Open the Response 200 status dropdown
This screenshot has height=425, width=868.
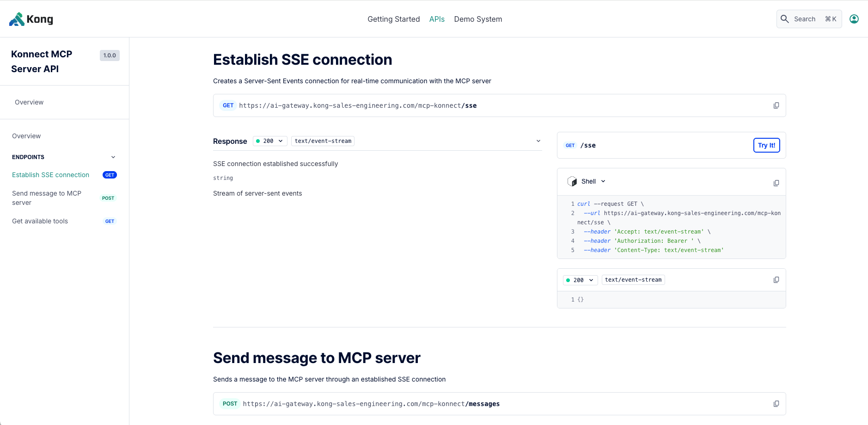(x=270, y=141)
